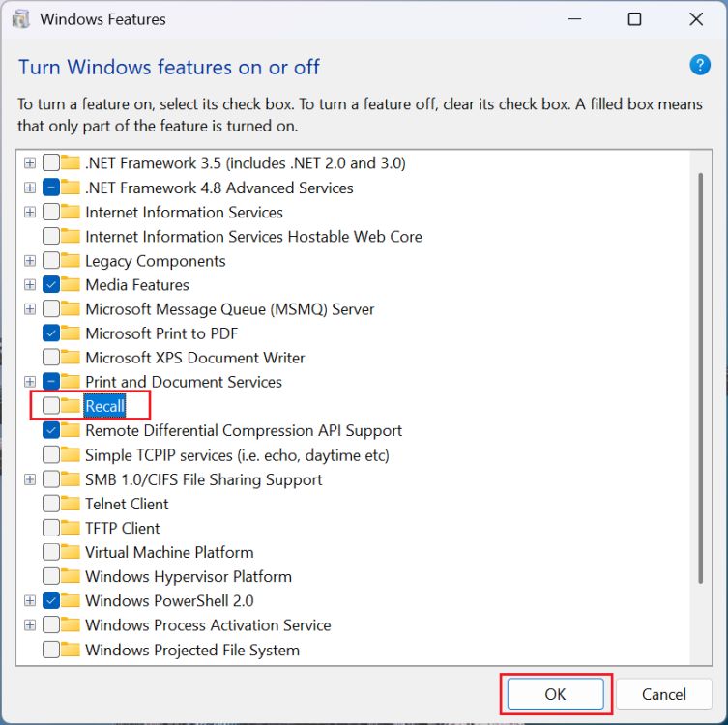Click the features list vertical scrollbar thumb

click(700, 378)
